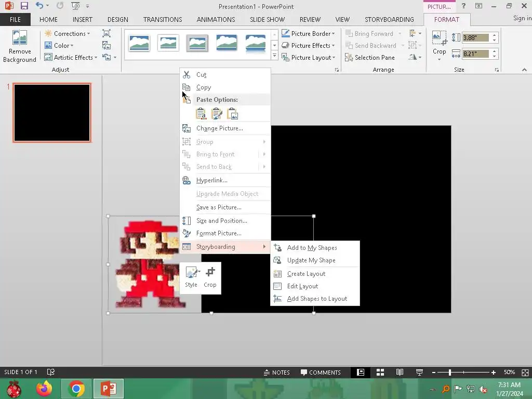Click Create Layout in submenu
Viewport: 532px width, 399px height.
click(x=314, y=274)
